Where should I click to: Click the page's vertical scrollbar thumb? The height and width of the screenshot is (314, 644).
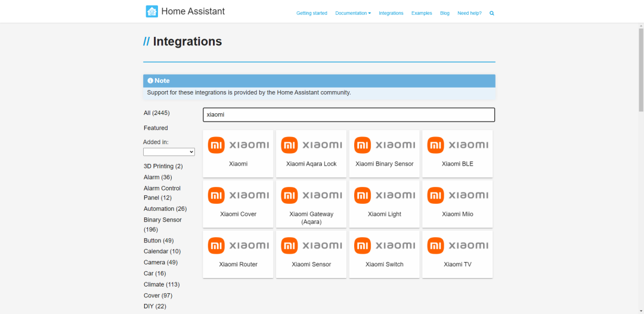click(x=640, y=70)
